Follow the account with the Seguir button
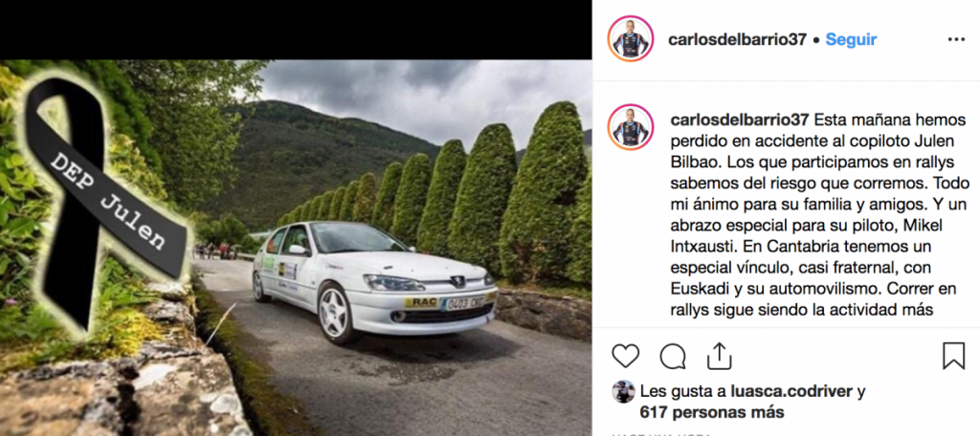980x436 pixels. (851, 39)
